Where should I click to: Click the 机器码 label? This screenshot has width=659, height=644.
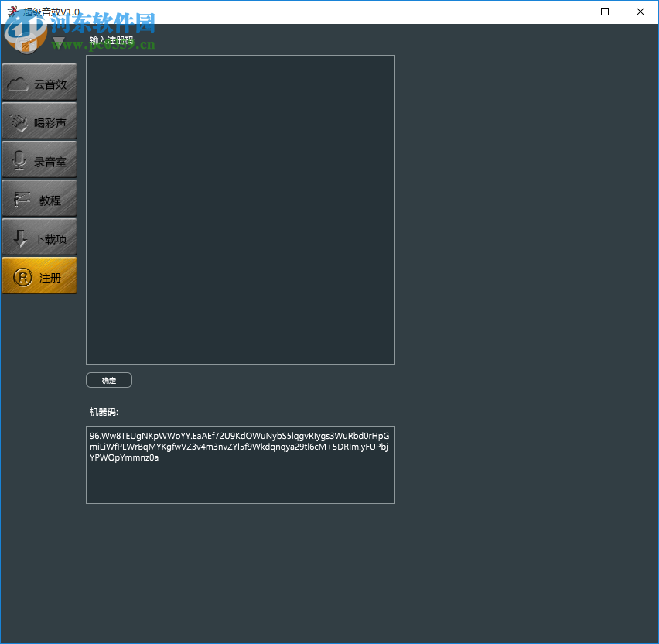pyautogui.click(x=104, y=412)
